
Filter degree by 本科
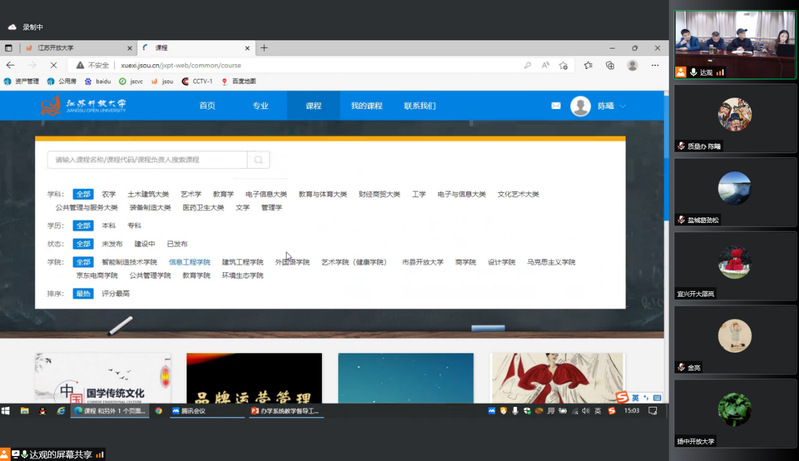tap(109, 226)
